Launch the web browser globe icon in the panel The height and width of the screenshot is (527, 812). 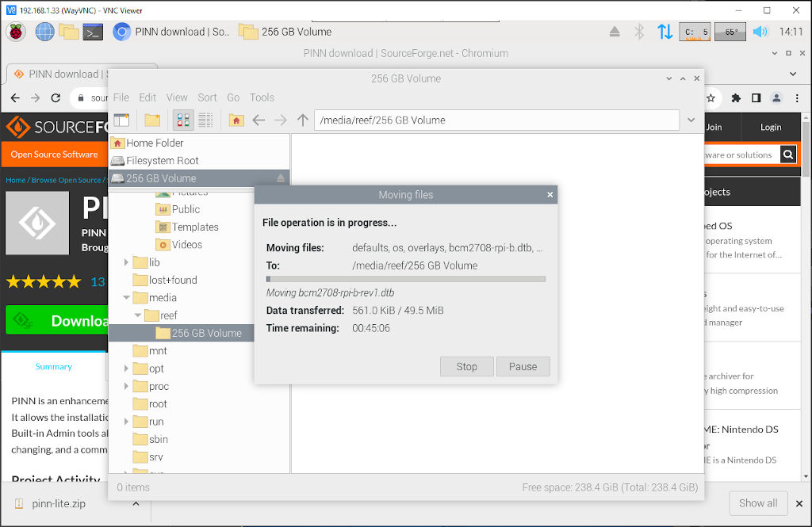[x=44, y=32]
